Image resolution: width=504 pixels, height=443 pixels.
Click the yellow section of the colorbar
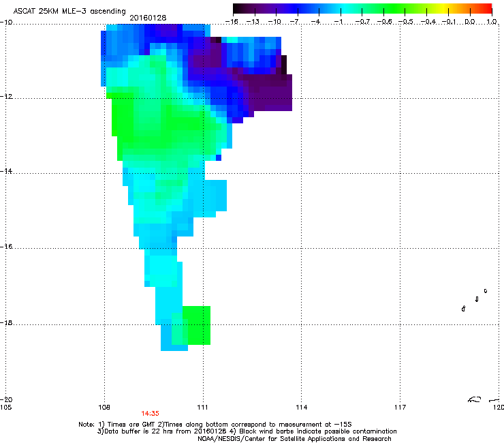(x=442, y=9)
